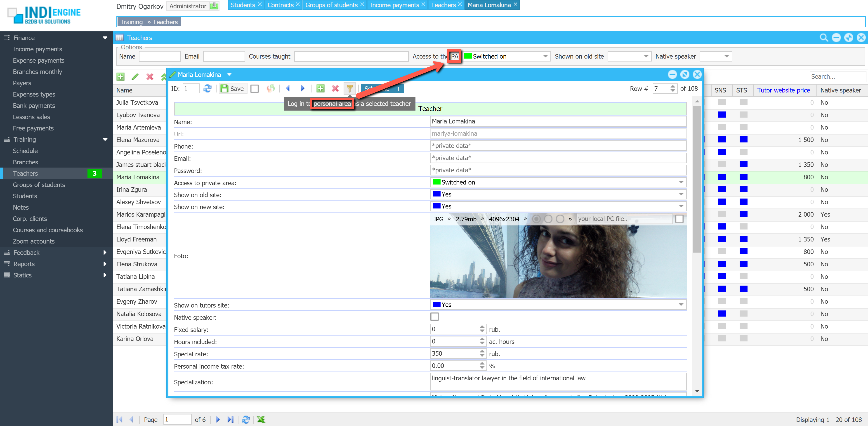Open Access to private area dropdown

point(681,182)
